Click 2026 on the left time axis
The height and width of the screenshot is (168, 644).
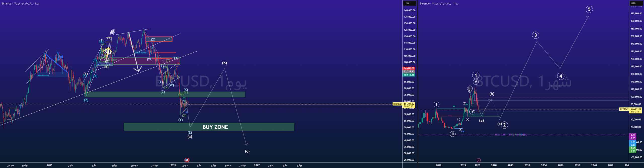pyautogui.click(x=173, y=165)
